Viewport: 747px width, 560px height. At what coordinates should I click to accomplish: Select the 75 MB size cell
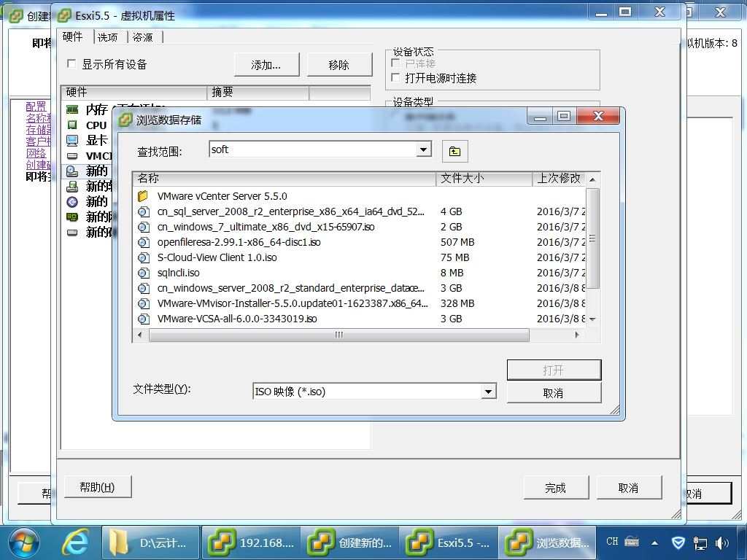[x=455, y=257]
